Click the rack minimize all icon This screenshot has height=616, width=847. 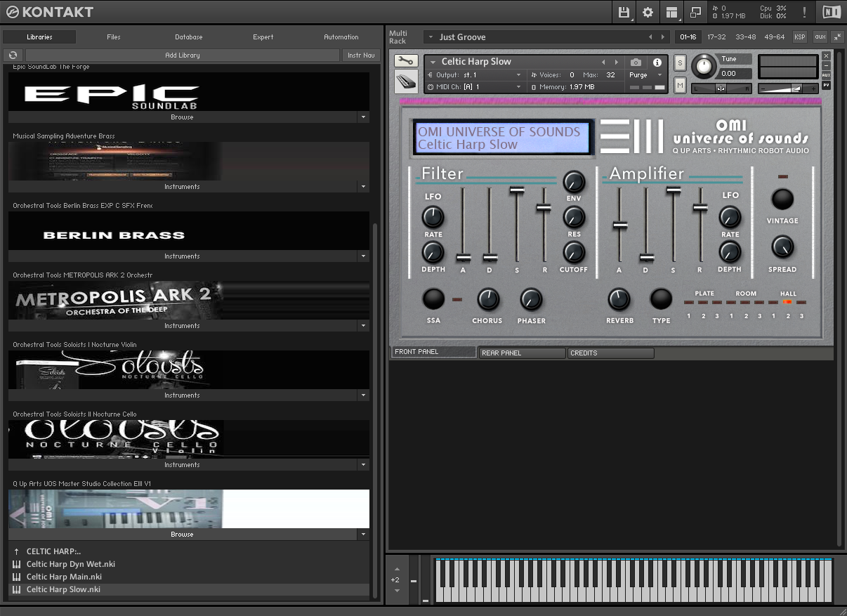coord(837,37)
